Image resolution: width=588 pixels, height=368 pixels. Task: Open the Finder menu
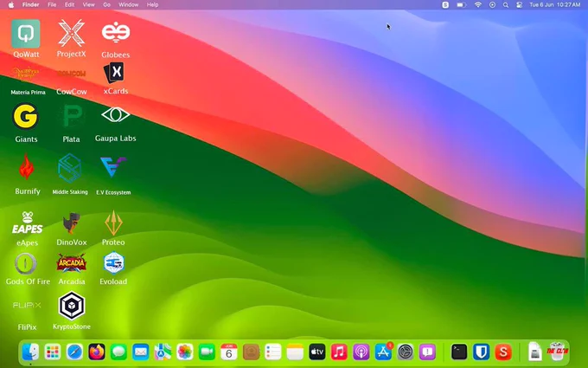click(31, 4)
